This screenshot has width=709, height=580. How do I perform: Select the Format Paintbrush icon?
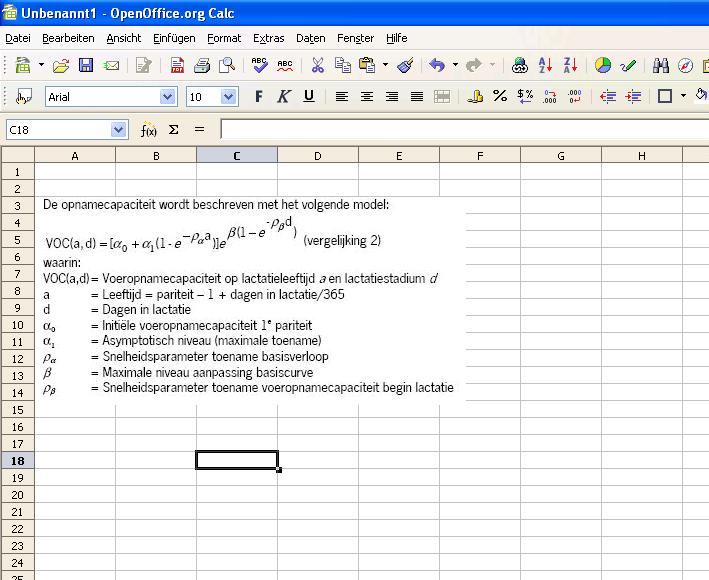pos(405,66)
